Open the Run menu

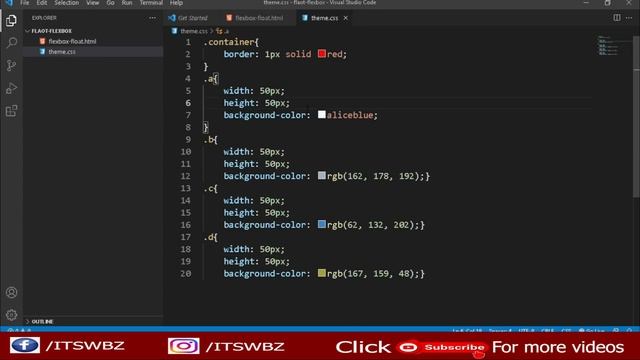click(127, 3)
